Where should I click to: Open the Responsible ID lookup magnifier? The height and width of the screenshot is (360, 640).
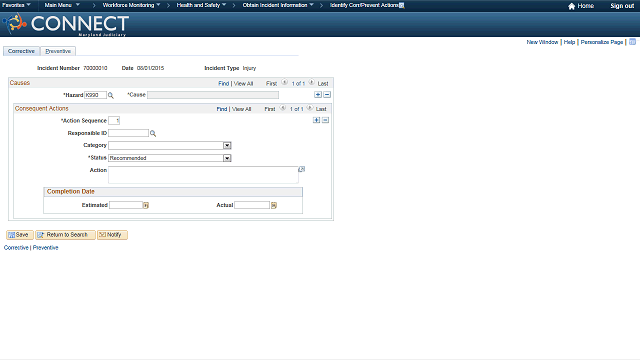click(x=153, y=133)
